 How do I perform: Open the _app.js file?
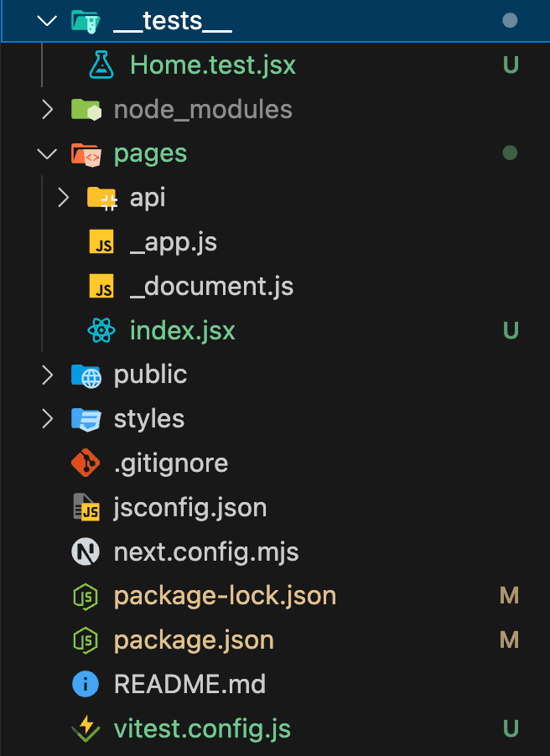click(x=174, y=242)
